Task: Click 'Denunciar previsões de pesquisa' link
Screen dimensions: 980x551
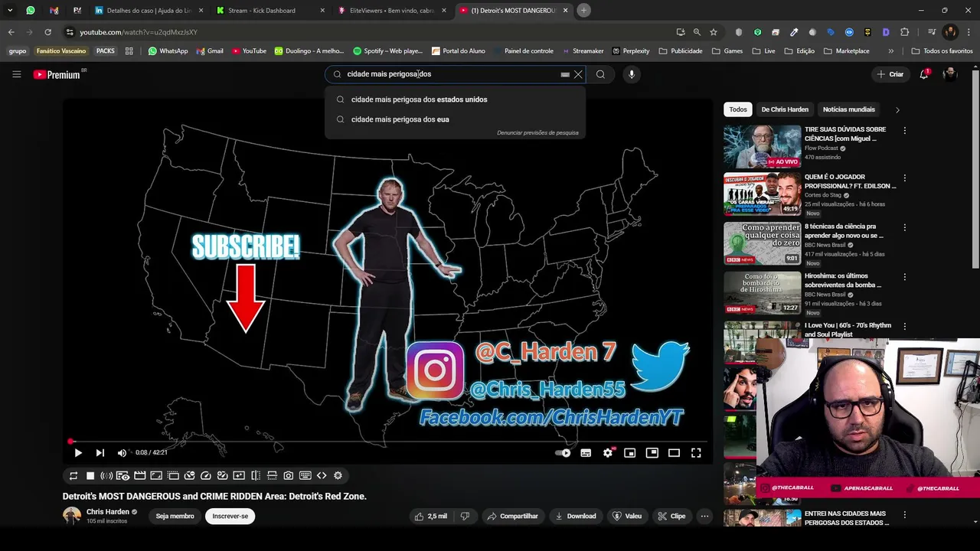Action: point(537,133)
